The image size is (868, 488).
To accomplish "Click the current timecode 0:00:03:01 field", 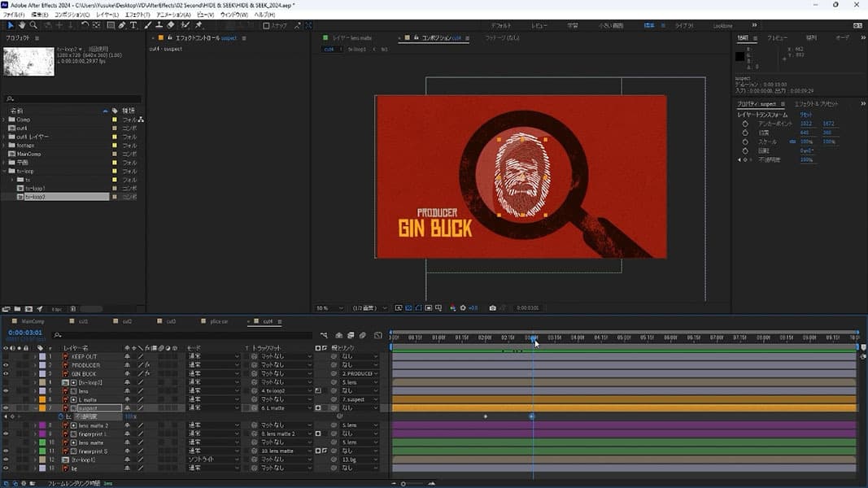I will tap(25, 332).
